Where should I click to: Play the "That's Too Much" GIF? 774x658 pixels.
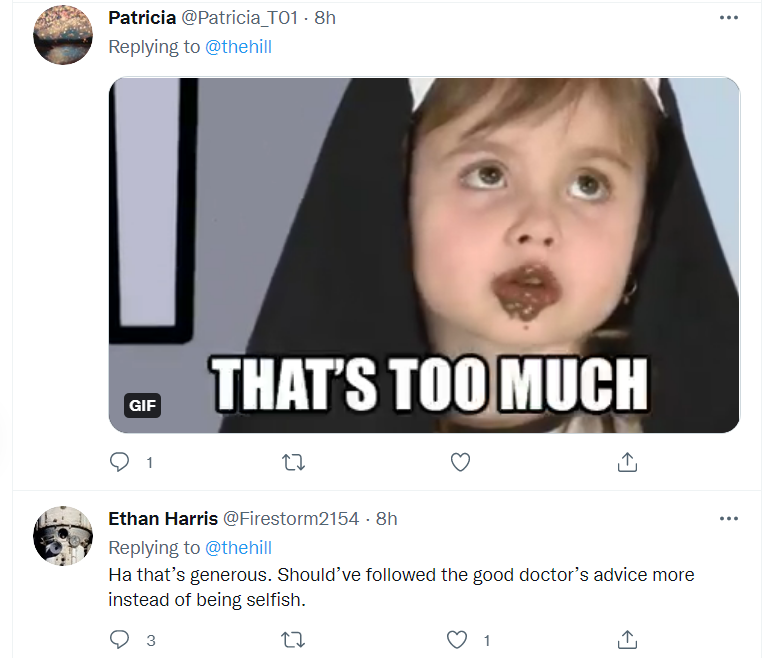click(x=424, y=255)
